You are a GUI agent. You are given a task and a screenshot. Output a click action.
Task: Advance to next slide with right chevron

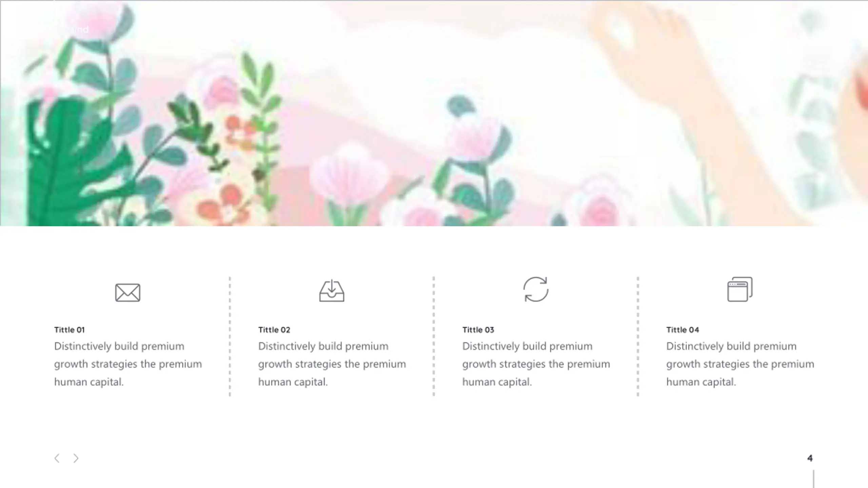[76, 458]
